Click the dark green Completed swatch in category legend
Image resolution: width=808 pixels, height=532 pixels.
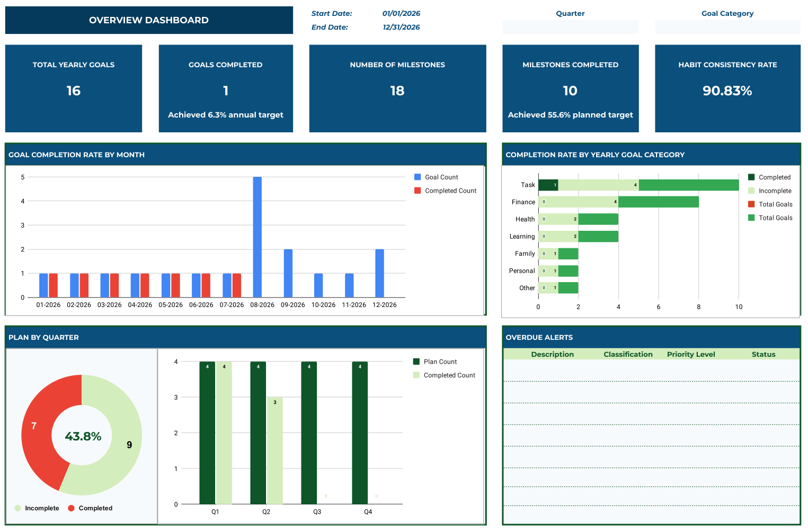coord(751,177)
